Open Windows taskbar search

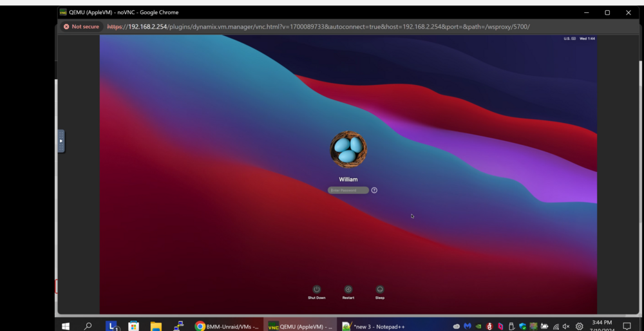click(88, 326)
